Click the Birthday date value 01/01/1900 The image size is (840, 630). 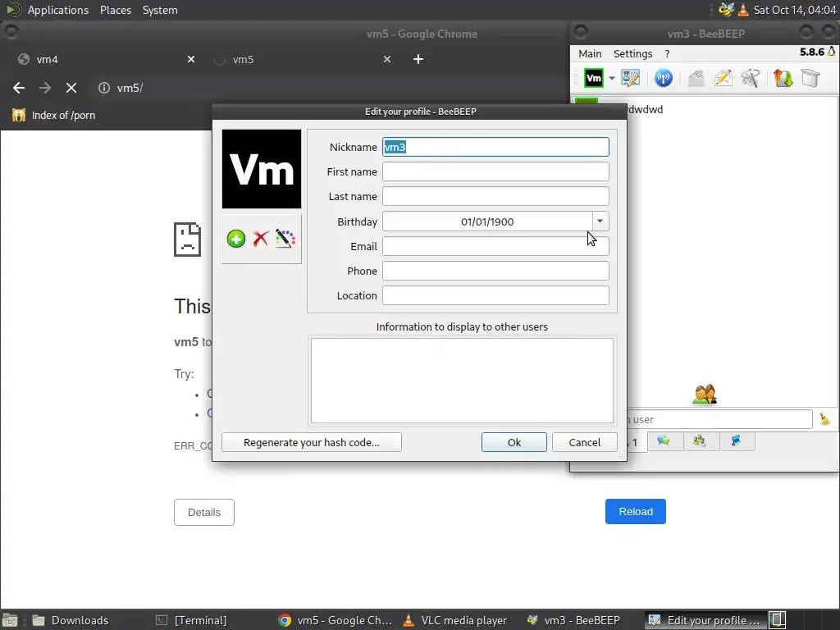487,221
